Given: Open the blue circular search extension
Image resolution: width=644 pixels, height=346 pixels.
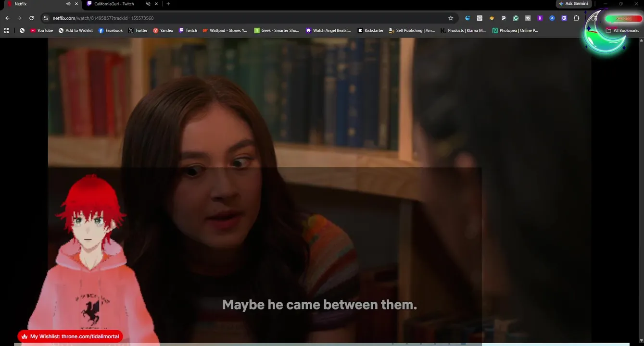Looking at the screenshot, I should (552, 18).
